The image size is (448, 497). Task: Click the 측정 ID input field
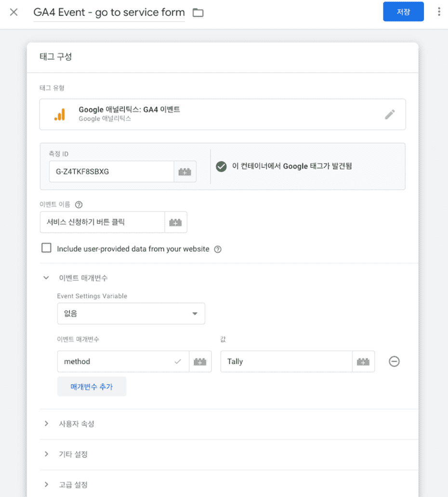point(111,171)
